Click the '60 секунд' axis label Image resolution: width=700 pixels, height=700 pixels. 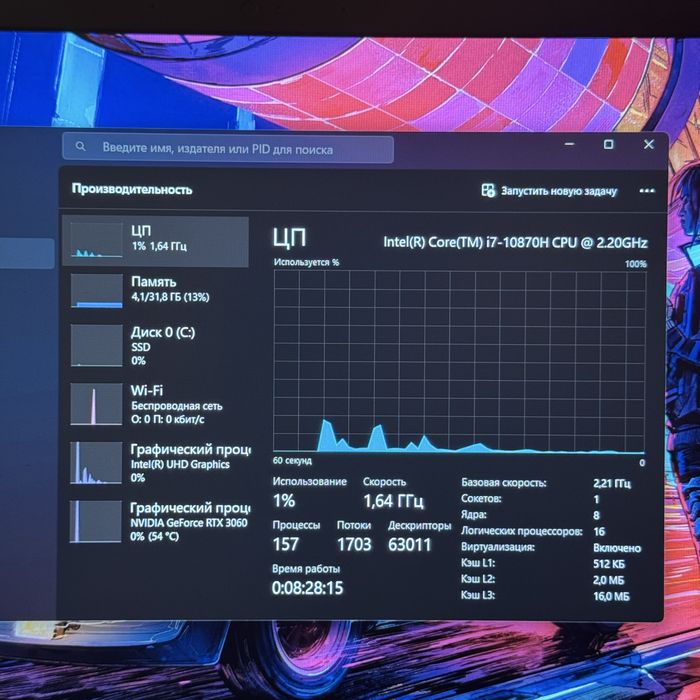(292, 461)
